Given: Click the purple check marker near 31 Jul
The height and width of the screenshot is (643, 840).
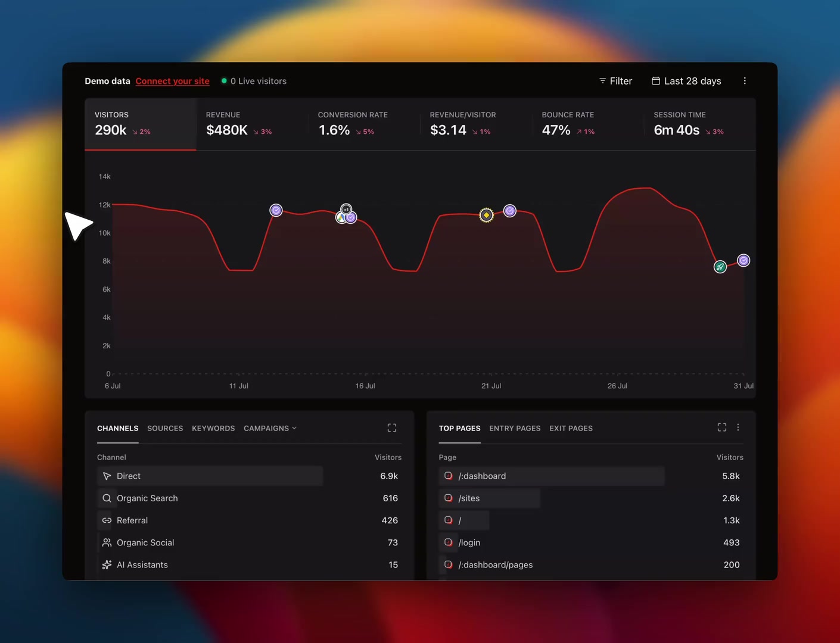Looking at the screenshot, I should 743,260.
